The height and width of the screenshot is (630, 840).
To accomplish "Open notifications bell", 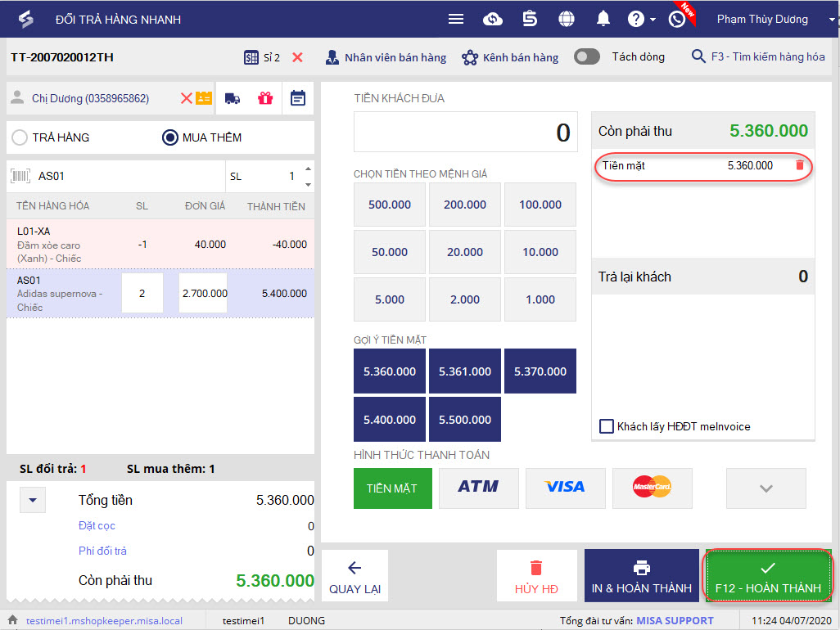I will coord(603,20).
